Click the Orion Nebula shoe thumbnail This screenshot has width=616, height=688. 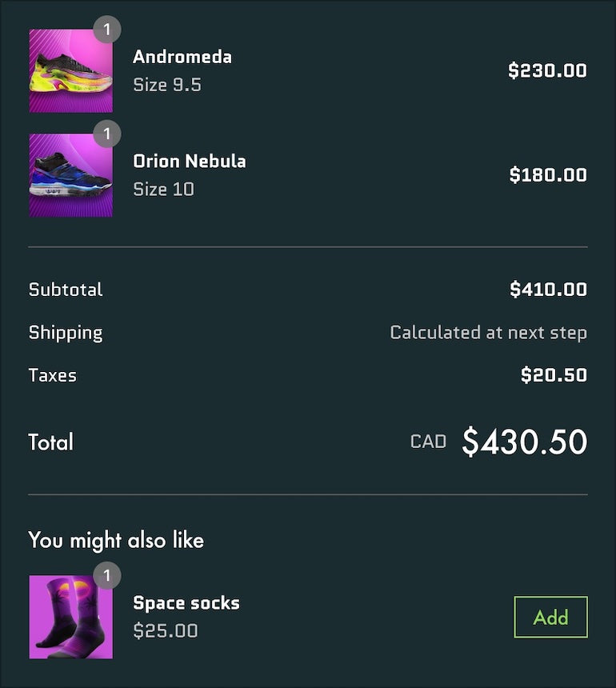[70, 175]
